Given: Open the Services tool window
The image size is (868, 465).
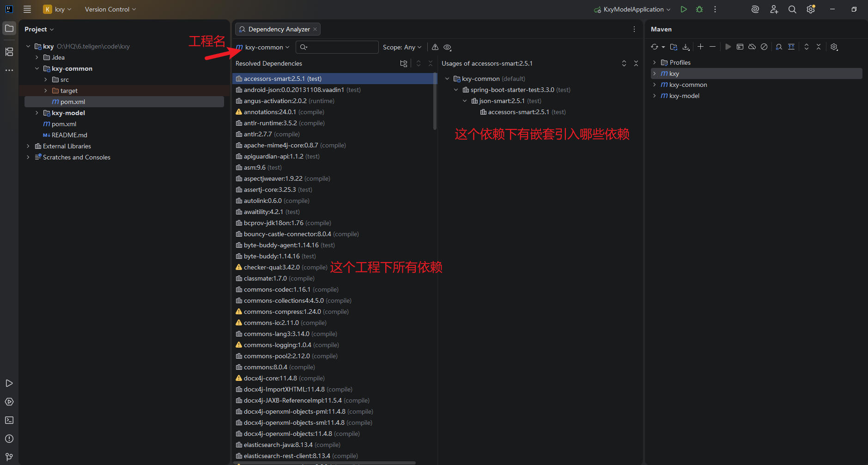Looking at the screenshot, I should (9, 402).
